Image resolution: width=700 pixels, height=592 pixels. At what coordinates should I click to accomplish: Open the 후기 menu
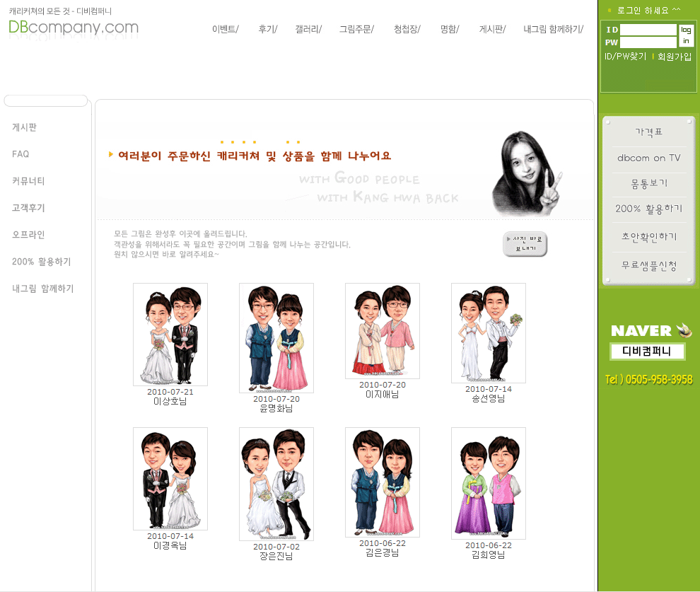click(268, 29)
